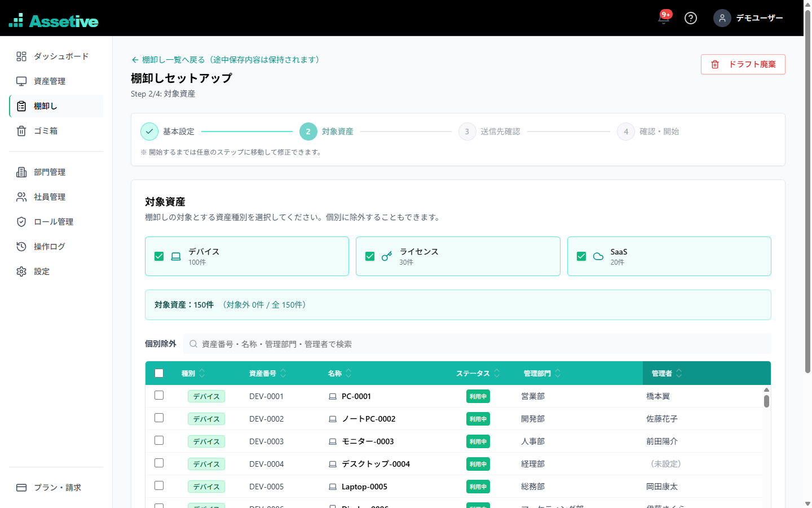This screenshot has height=508, width=812.
Task: Open 社員管理 in the sidebar
Action: 56,197
